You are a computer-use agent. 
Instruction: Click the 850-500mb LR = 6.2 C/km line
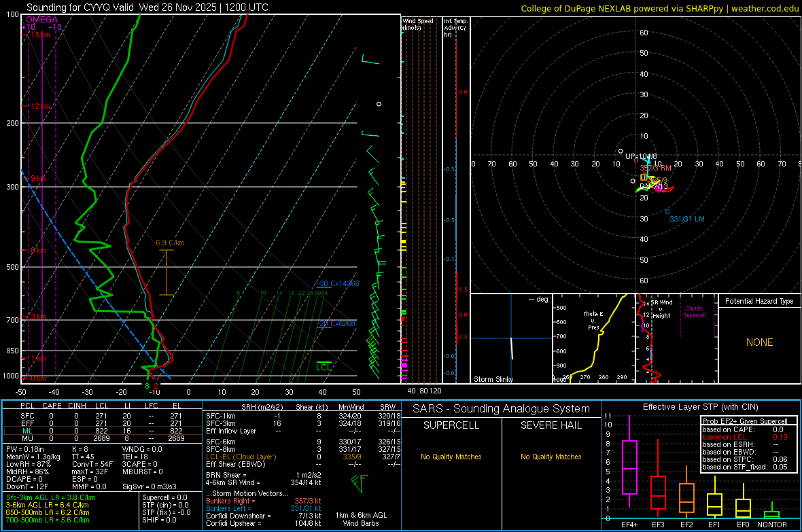point(48,512)
